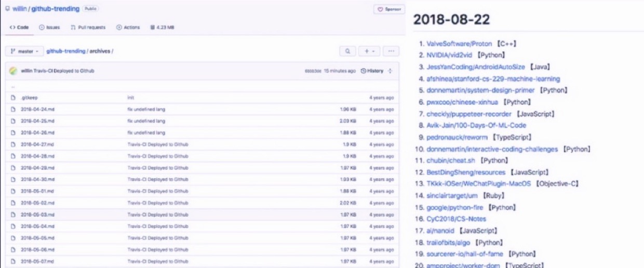
Task: Open the ai/nanoid link
Action: (x=440, y=231)
